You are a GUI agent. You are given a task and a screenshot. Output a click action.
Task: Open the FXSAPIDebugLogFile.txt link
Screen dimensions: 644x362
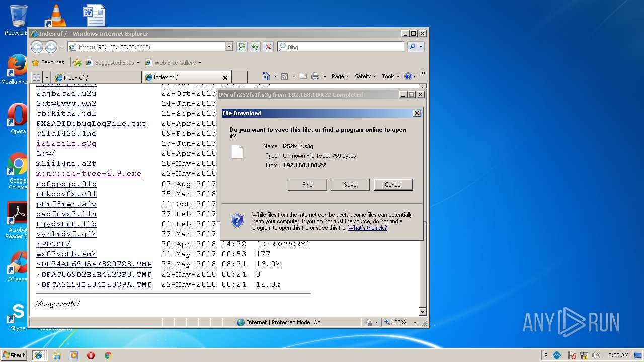coord(91,123)
